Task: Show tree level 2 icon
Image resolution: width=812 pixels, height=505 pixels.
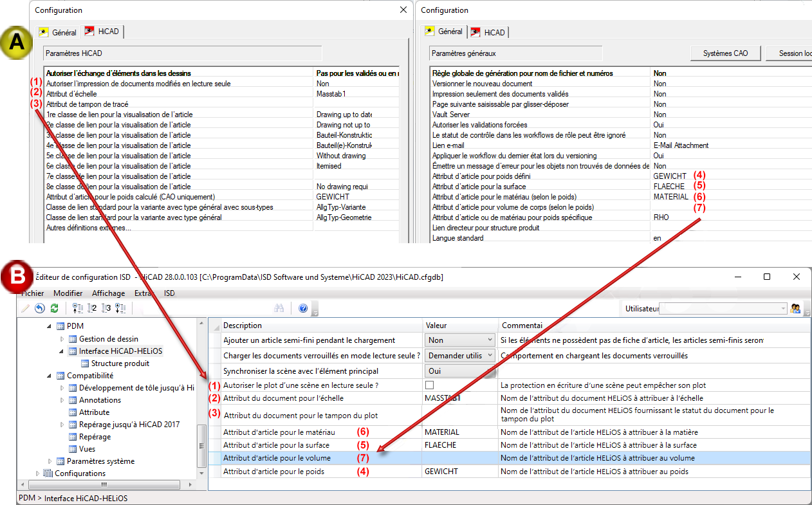Action: click(92, 308)
